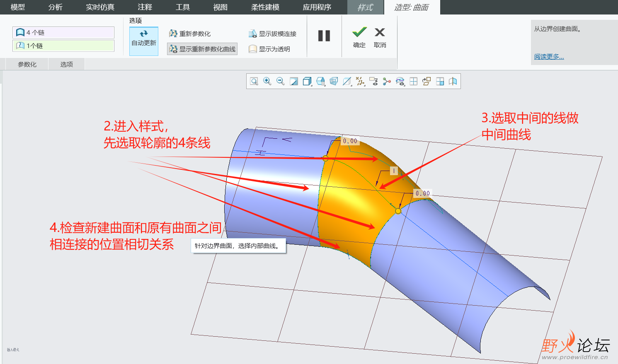Click the yellow handle point on the lower boundary
Image resolution: width=618 pixels, height=364 pixels.
pos(398,211)
